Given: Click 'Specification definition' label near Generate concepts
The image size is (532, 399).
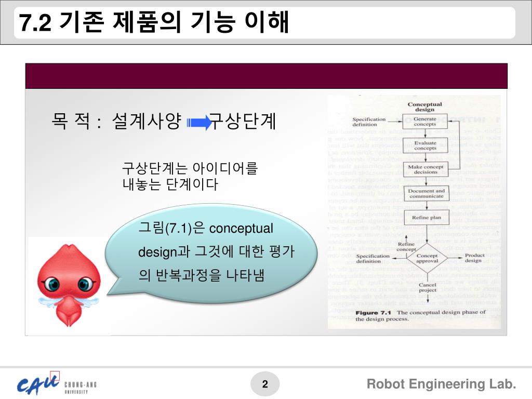Looking at the screenshot, I should pos(369,122).
